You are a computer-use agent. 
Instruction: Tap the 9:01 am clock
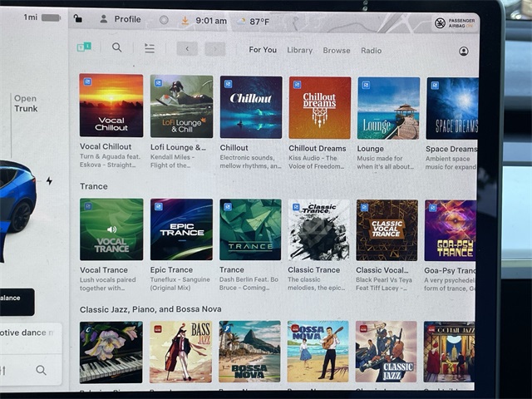click(x=211, y=21)
